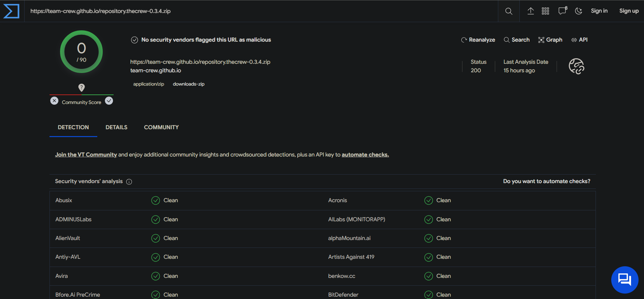644x299 pixels.
Task: Click the no-flag check icon in the header message
Action: click(x=134, y=40)
